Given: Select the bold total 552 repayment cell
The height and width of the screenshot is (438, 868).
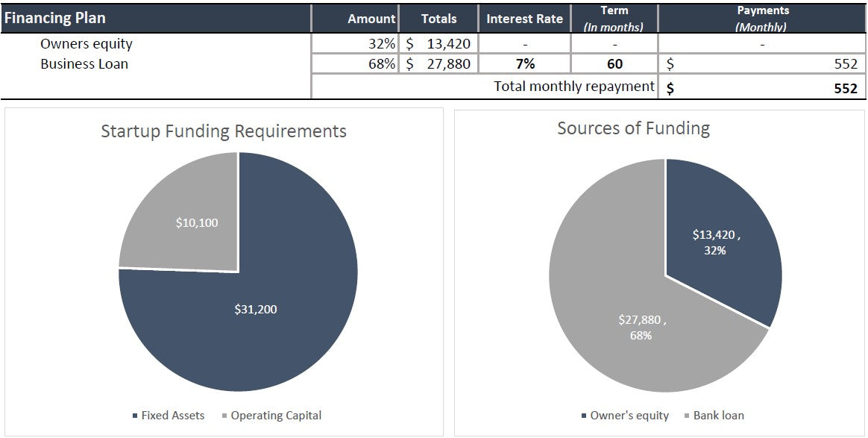Looking at the screenshot, I should point(762,88).
